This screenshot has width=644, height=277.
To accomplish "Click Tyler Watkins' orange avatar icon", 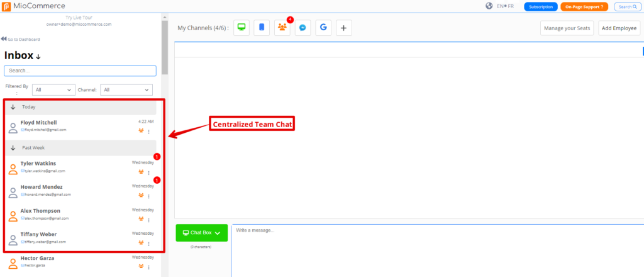I will 13,169.
